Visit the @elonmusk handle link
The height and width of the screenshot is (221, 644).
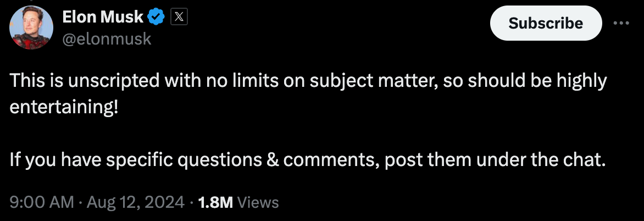coord(108,39)
